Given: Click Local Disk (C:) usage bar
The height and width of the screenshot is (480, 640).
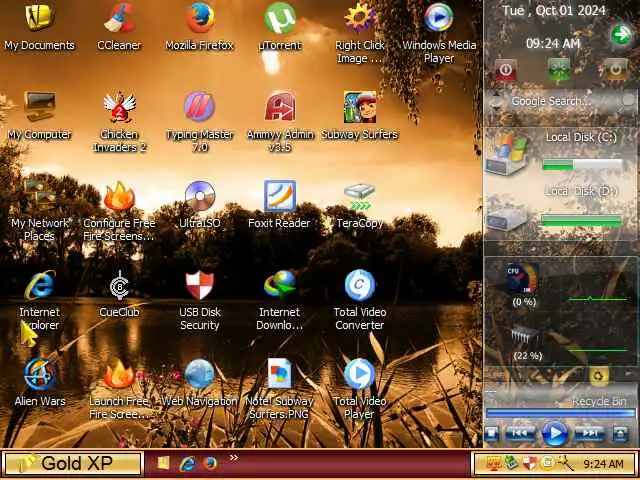Looking at the screenshot, I should tap(582, 165).
